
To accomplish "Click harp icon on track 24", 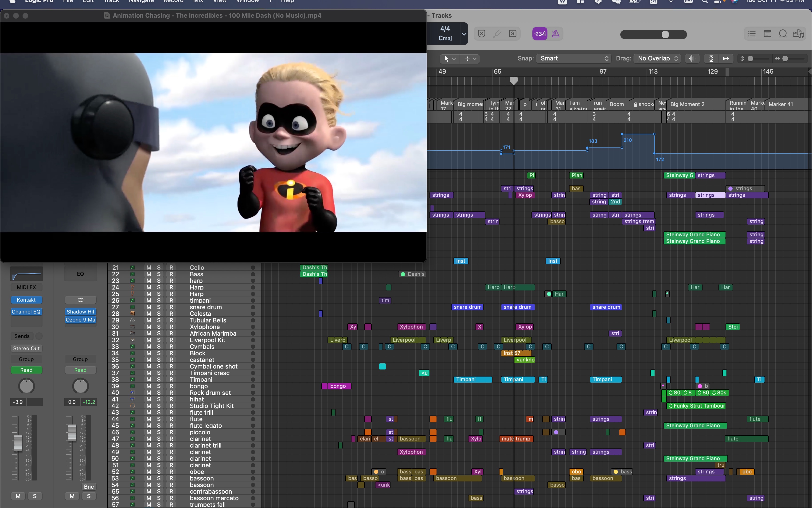I will (x=133, y=287).
